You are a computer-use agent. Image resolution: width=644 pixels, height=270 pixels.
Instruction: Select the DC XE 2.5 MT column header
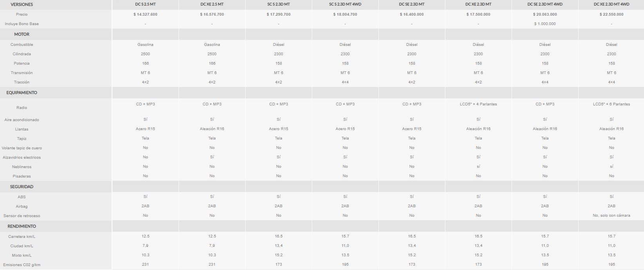pos(212,4)
